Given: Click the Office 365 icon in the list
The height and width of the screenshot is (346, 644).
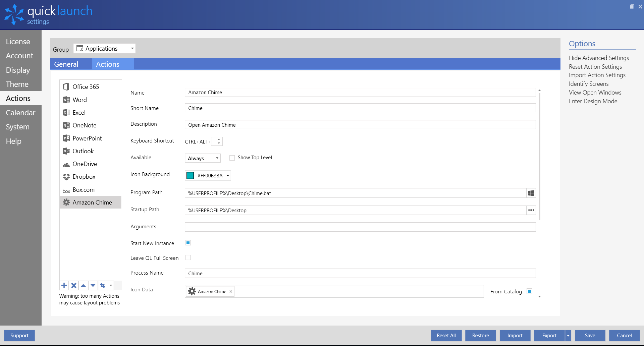Looking at the screenshot, I should (66, 87).
